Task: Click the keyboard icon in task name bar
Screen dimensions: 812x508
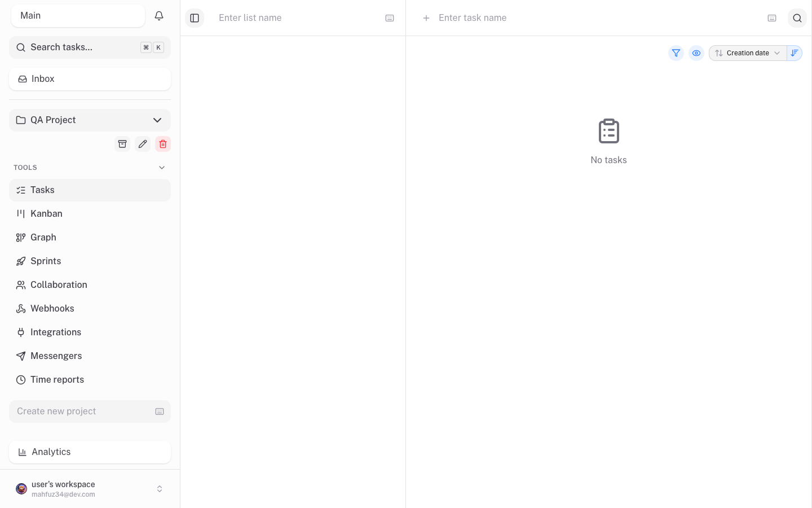Action: coord(772,18)
